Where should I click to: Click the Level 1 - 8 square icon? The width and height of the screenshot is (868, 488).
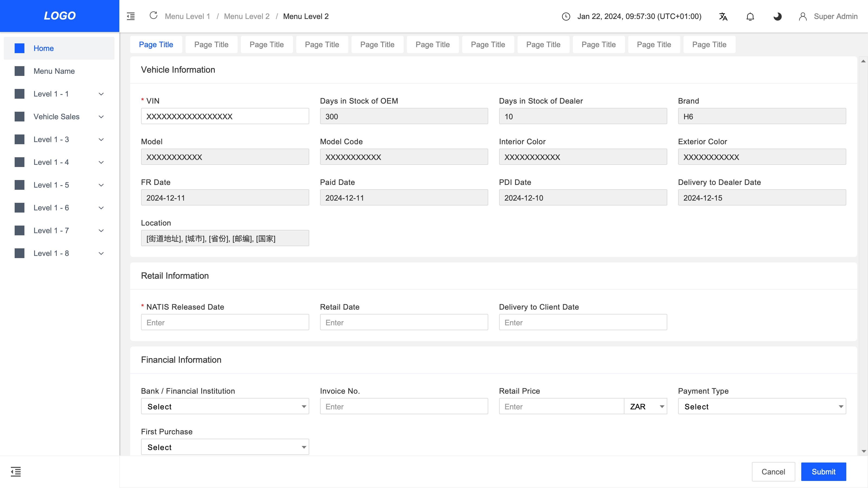[20, 253]
